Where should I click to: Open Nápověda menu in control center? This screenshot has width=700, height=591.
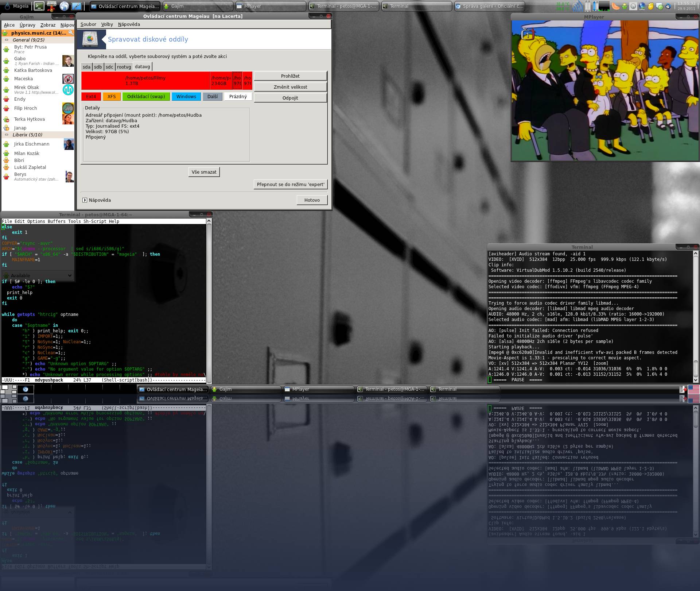[129, 24]
